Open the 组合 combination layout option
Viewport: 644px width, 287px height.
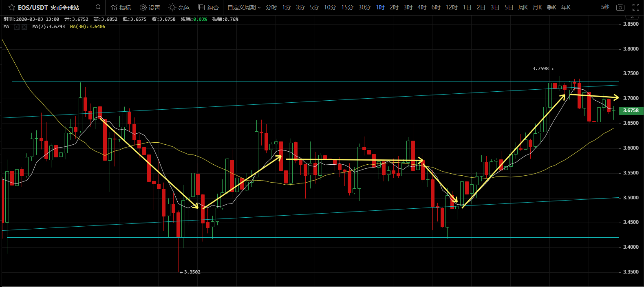(209, 7)
